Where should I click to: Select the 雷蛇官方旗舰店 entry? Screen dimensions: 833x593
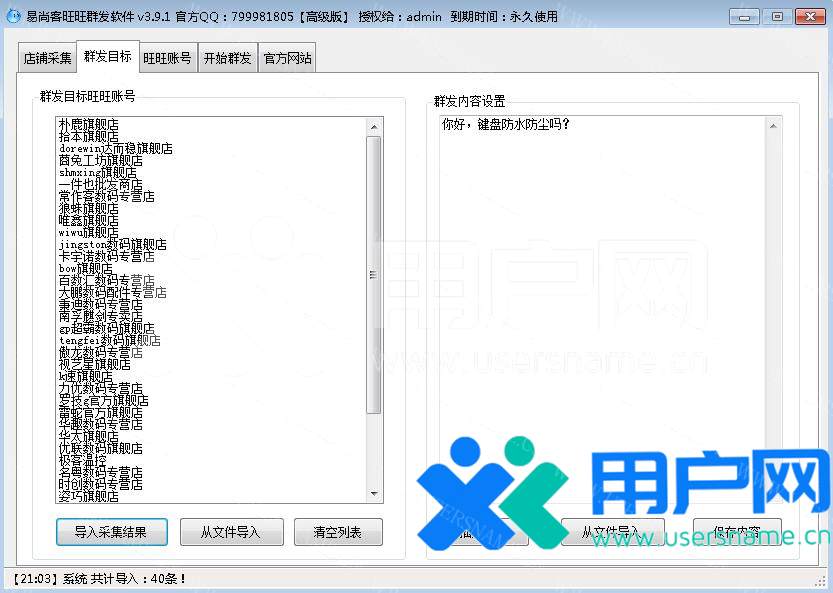tap(100, 412)
